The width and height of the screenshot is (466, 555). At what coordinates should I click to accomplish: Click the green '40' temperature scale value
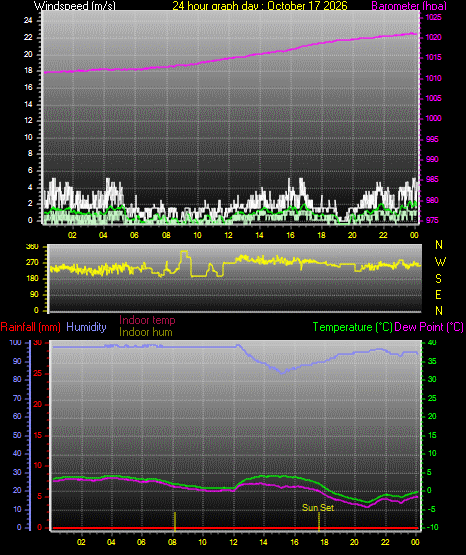[x=432, y=343]
